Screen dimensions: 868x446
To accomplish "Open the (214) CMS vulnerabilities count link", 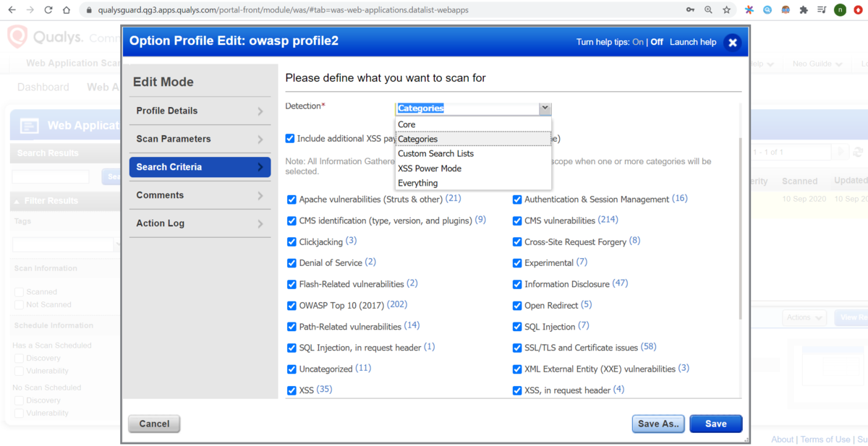I will 608,220.
